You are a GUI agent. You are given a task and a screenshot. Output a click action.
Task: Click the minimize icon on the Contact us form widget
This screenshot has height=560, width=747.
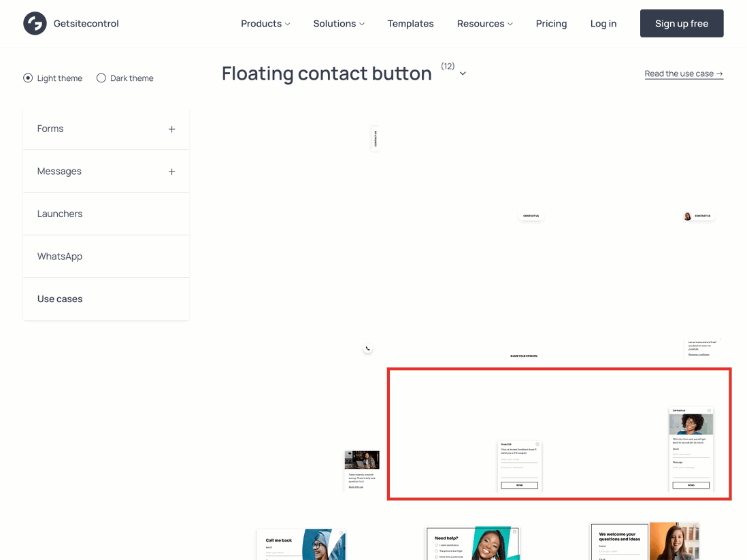point(708,411)
